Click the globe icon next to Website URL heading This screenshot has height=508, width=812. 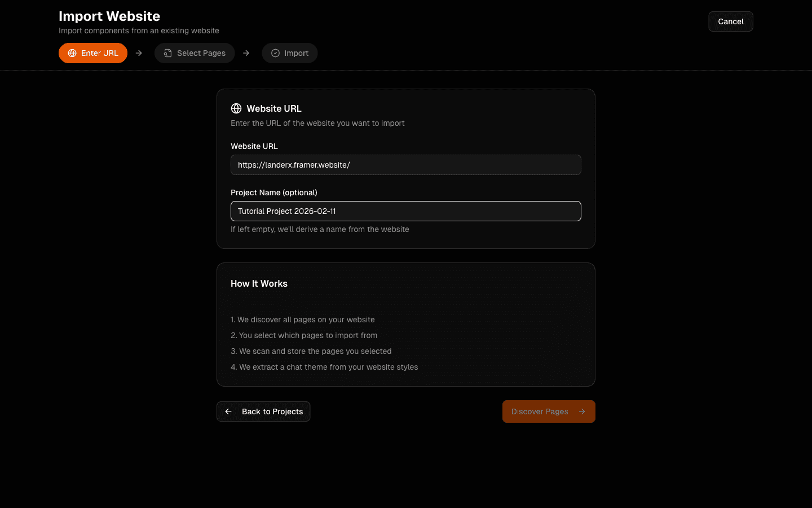(236, 108)
